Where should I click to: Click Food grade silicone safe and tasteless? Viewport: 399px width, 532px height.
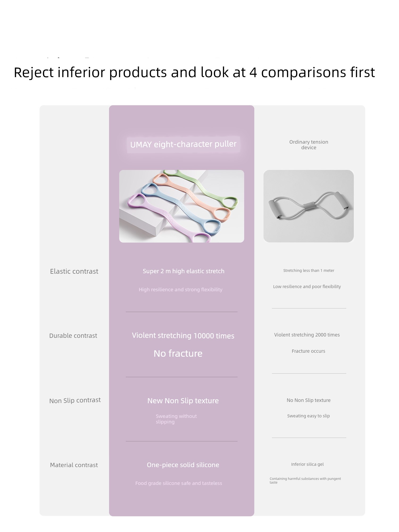coord(178,483)
